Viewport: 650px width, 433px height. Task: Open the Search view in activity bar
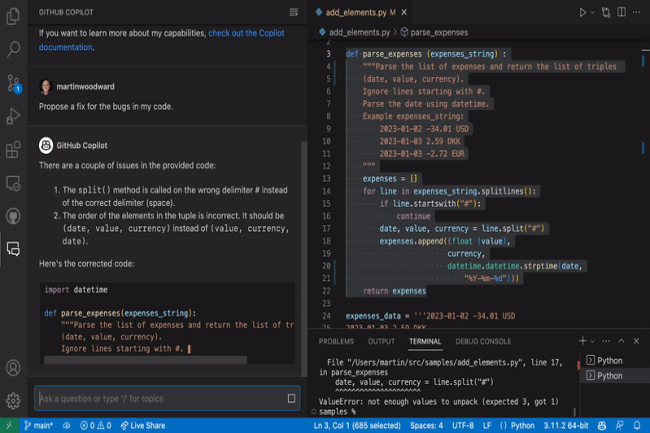tap(13, 49)
